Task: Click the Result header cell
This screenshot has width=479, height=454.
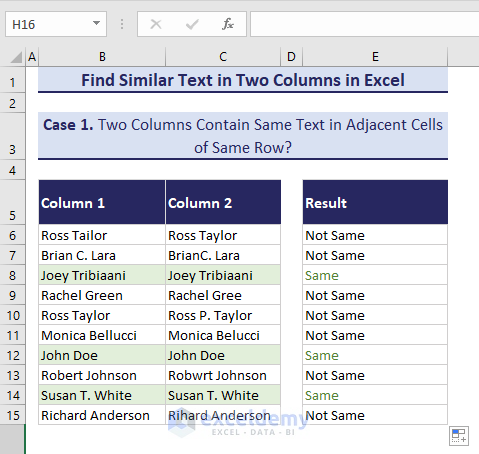Action: [x=375, y=202]
